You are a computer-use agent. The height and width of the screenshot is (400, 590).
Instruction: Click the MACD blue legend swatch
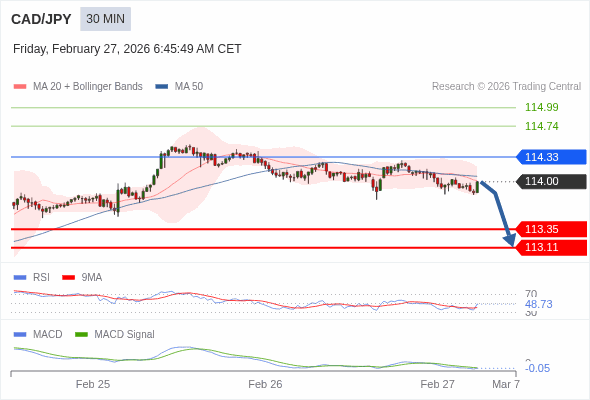20,335
